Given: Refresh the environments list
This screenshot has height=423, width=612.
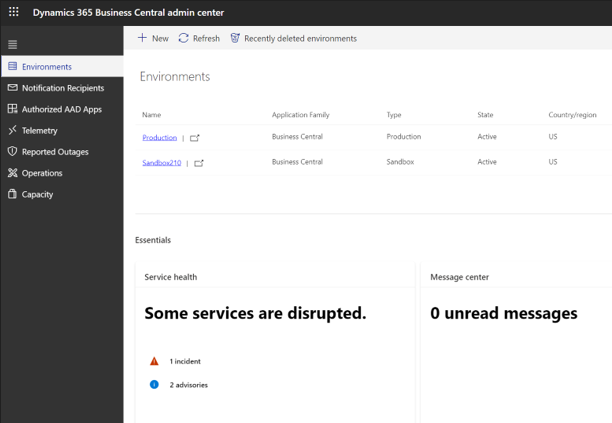Looking at the screenshot, I should pos(199,38).
